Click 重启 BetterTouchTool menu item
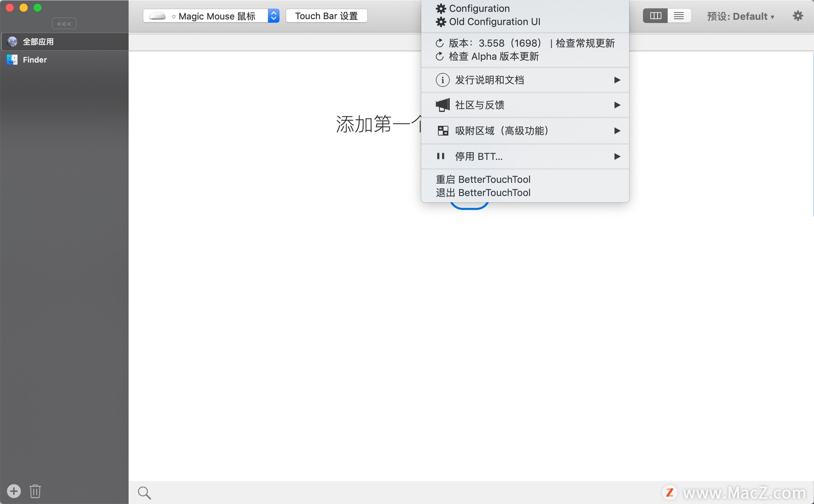The image size is (814, 504). tap(482, 180)
